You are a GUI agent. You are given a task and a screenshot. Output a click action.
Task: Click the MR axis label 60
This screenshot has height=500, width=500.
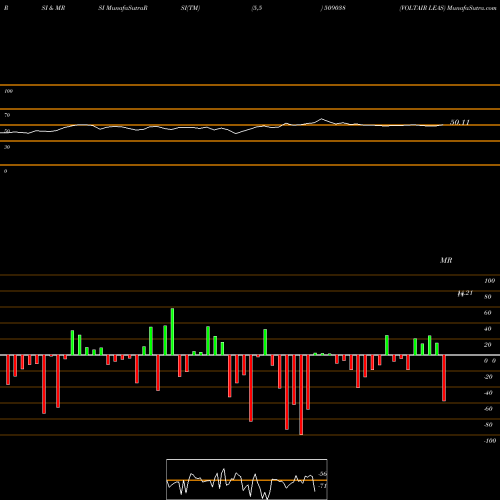(x=488, y=313)
